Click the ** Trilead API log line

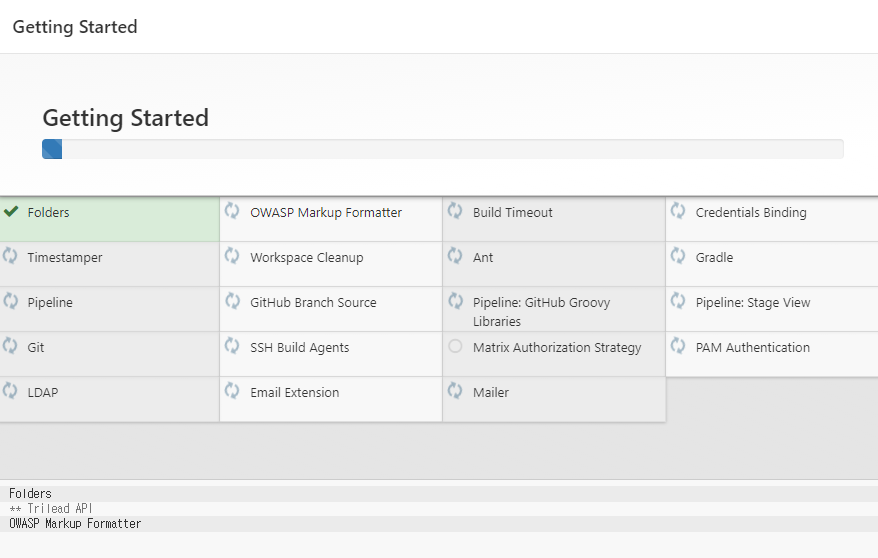tap(51, 509)
